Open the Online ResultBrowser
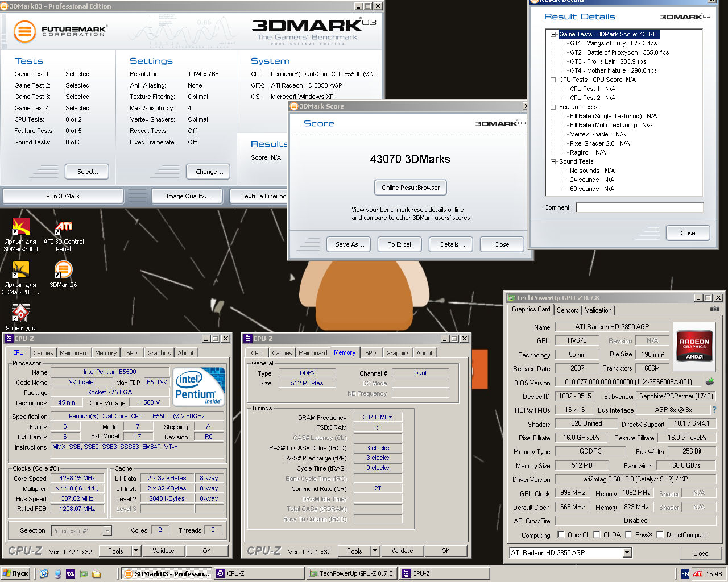 411,188
